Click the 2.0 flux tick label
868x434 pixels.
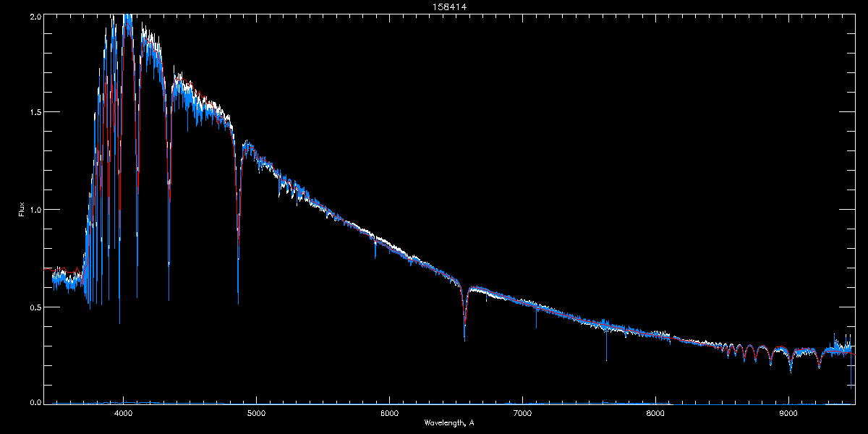pyautogui.click(x=35, y=15)
